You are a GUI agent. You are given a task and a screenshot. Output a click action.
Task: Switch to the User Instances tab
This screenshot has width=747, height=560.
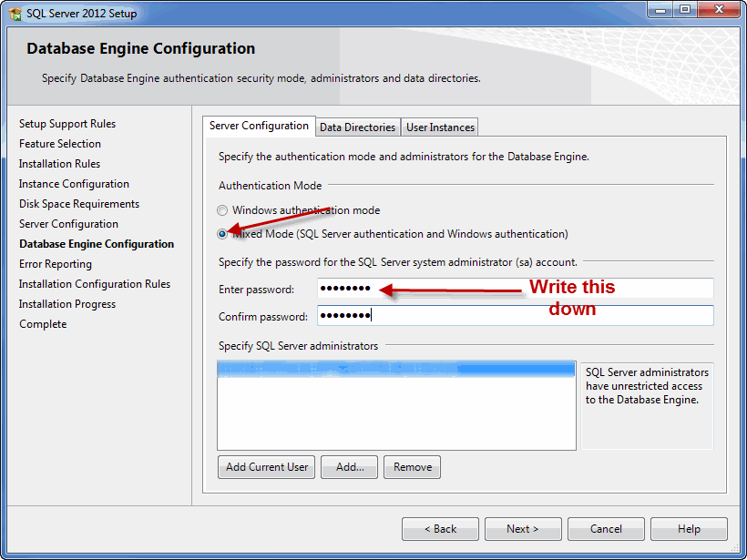pyautogui.click(x=440, y=127)
